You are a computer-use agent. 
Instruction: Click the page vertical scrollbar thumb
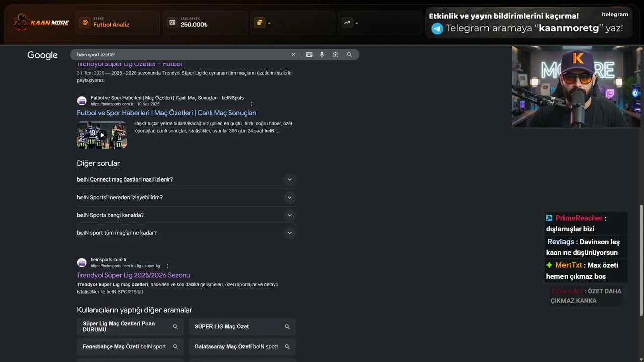click(x=641, y=260)
